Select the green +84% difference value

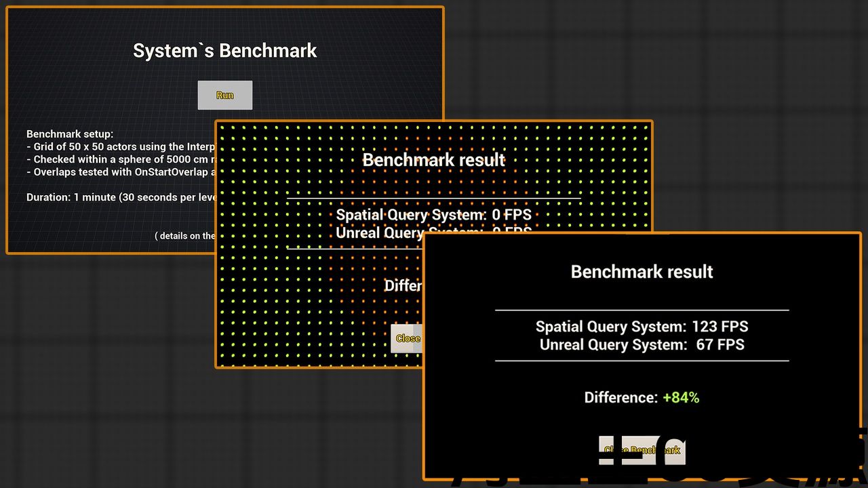[681, 398]
